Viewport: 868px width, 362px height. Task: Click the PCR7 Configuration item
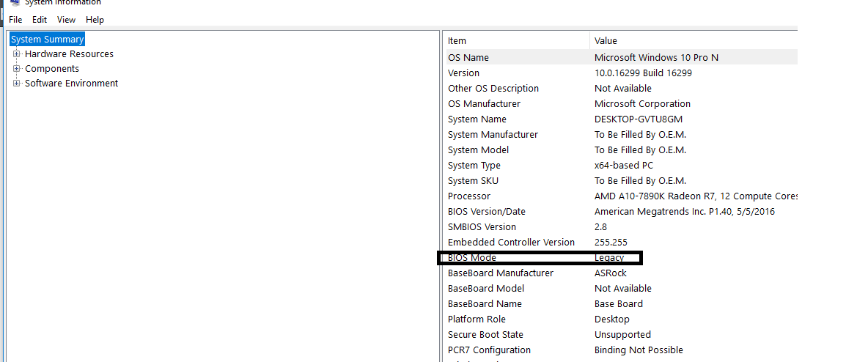[x=490, y=350]
